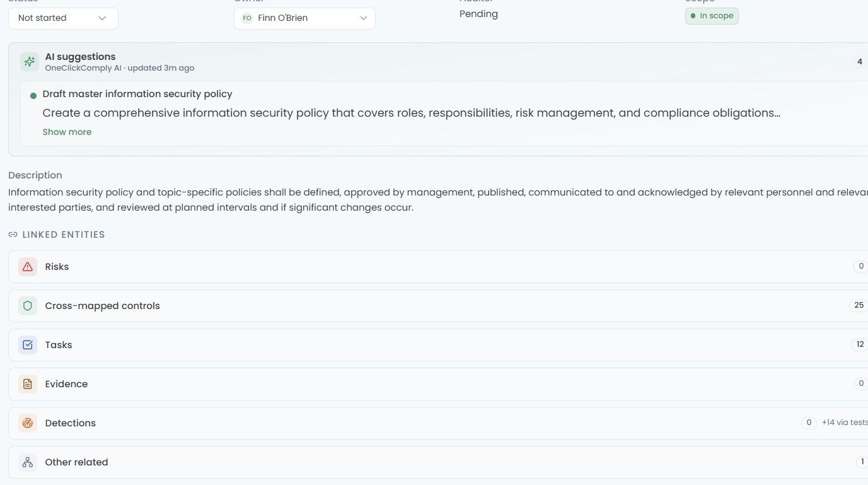Viewport: 868px width, 485px height.
Task: Click the Linked Entities link icon
Action: tap(13, 235)
